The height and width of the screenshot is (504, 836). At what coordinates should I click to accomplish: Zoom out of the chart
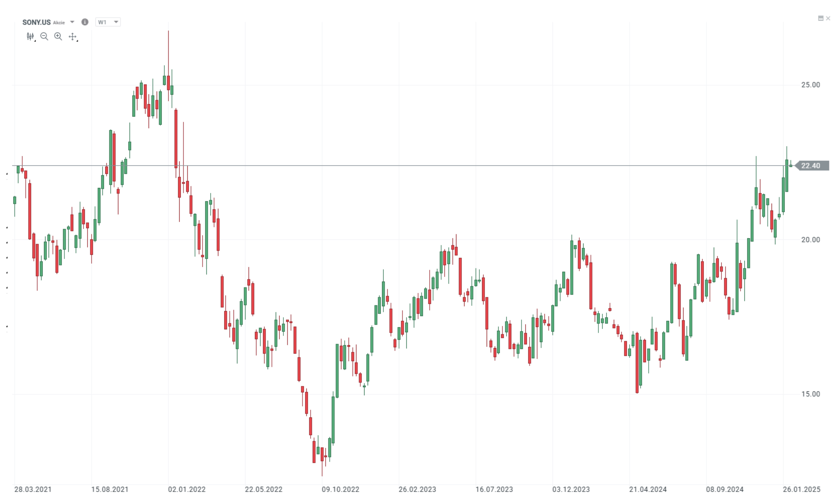click(x=44, y=37)
